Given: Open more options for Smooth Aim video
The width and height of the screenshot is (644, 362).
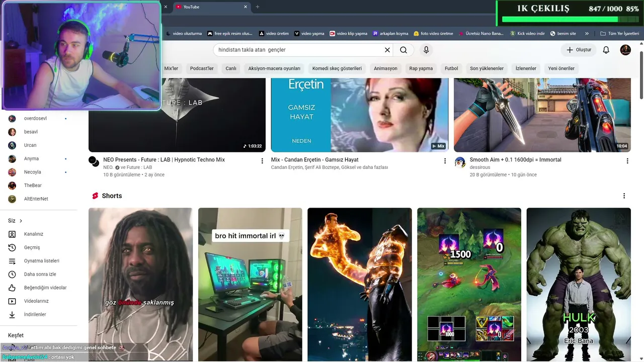Looking at the screenshot, I should coord(627,161).
